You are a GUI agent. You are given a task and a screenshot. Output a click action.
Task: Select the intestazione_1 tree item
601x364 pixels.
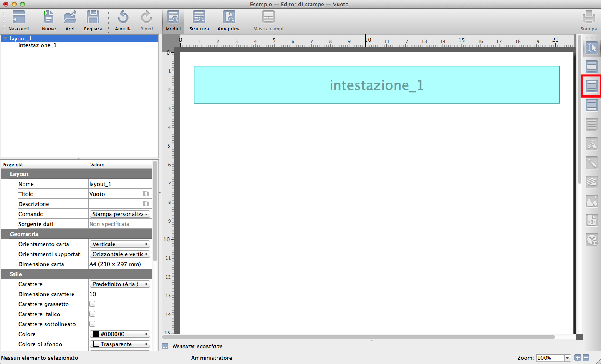37,45
